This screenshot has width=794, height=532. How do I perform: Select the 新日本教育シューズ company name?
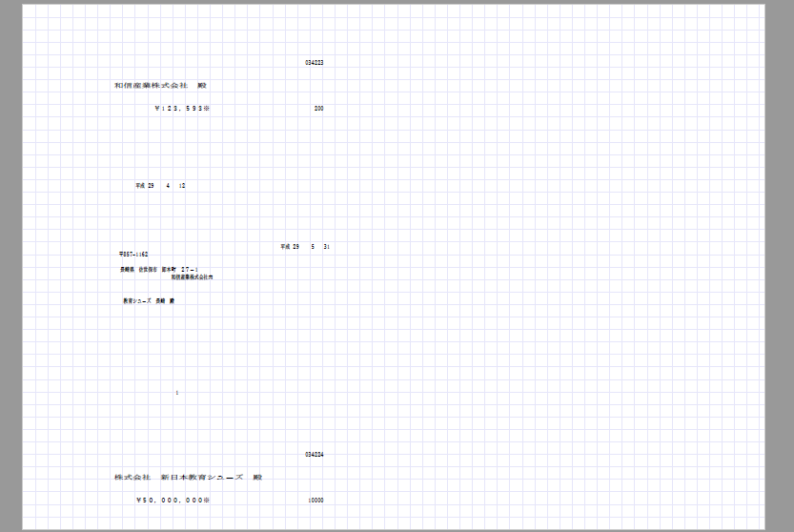(x=202, y=477)
